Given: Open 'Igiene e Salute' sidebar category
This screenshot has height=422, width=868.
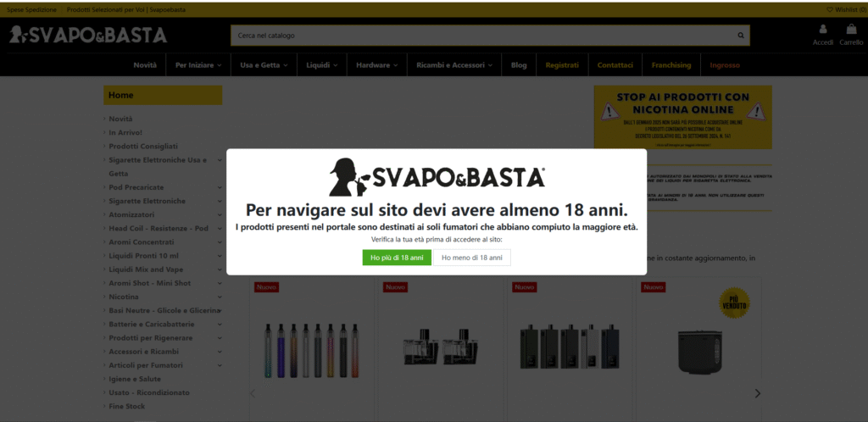Looking at the screenshot, I should click(135, 379).
